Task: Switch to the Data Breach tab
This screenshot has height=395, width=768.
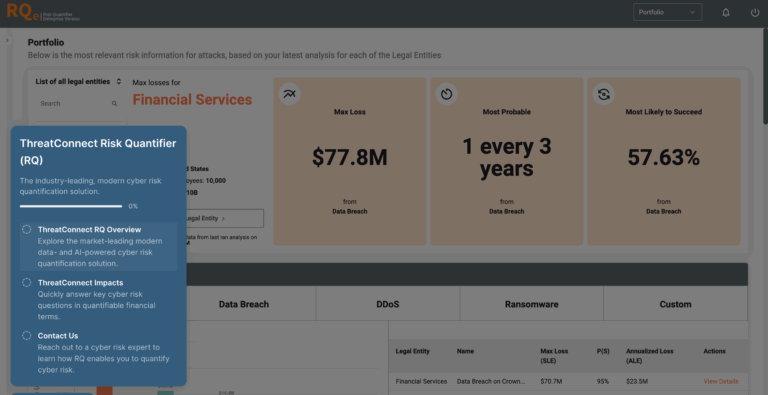Action: (244, 304)
